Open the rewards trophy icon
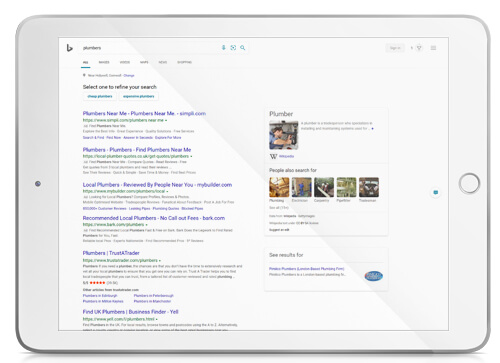This screenshot has width=500, height=363. point(419,48)
